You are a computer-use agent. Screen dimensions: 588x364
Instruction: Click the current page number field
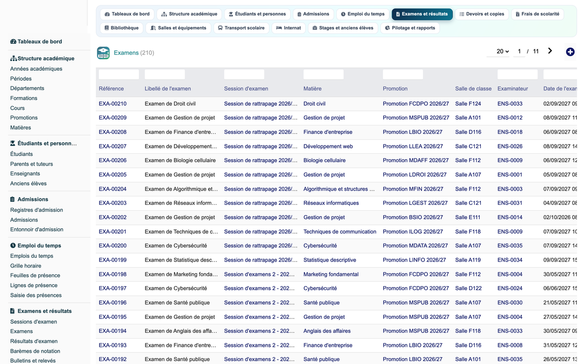(x=519, y=51)
